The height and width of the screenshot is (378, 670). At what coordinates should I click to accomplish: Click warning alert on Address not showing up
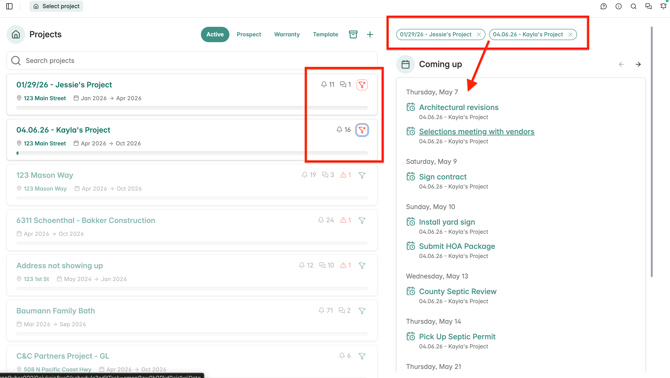[x=346, y=266]
